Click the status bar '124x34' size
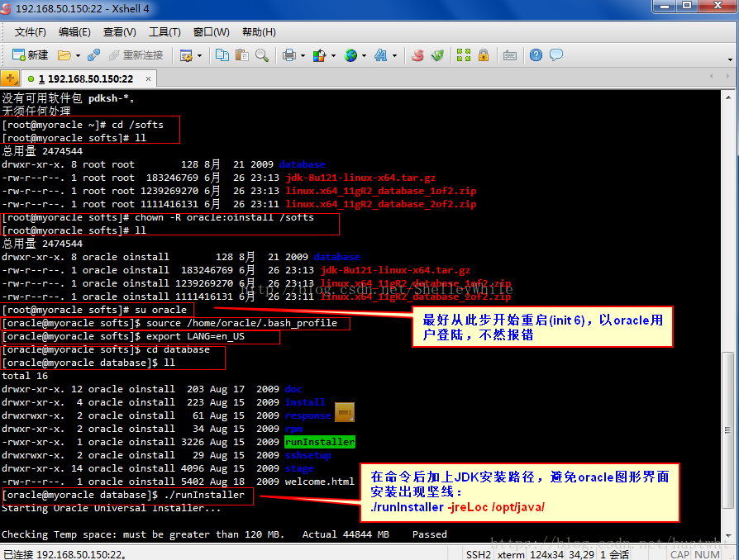 click(x=546, y=554)
